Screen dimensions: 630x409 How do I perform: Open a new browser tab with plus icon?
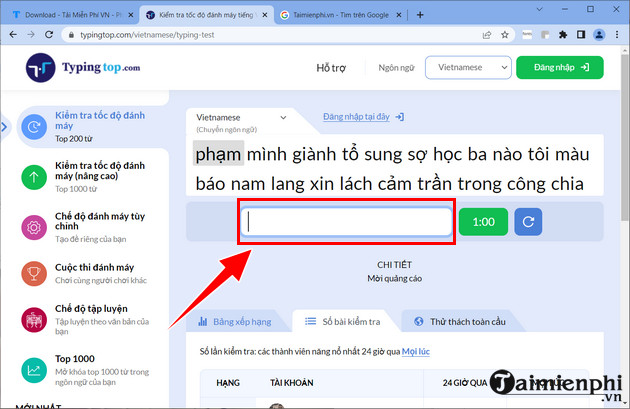(420, 15)
